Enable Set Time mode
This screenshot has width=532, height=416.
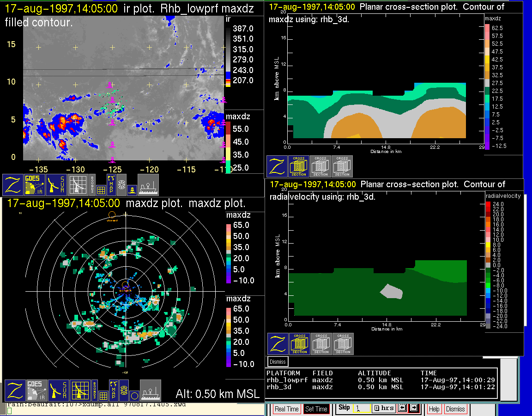(x=316, y=409)
